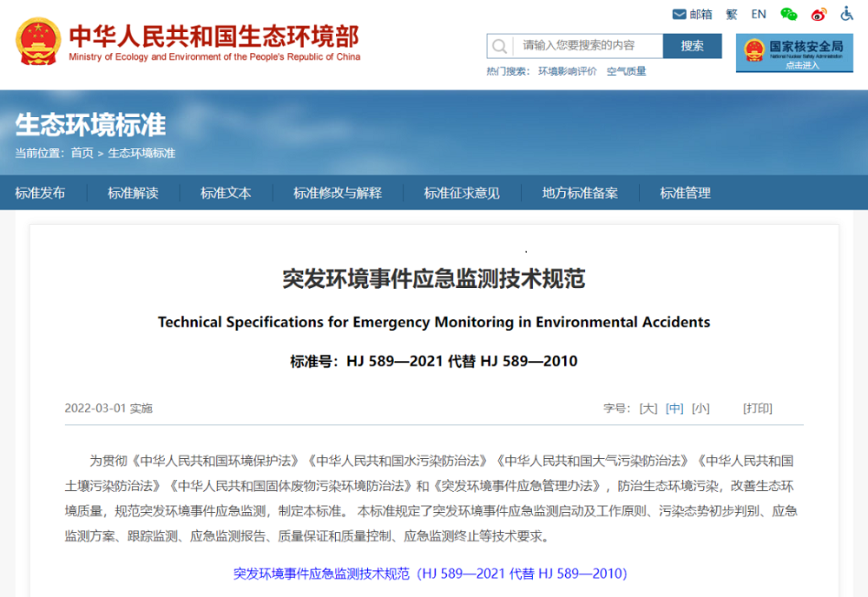Switch to the 标准文本 tab

pos(225,193)
